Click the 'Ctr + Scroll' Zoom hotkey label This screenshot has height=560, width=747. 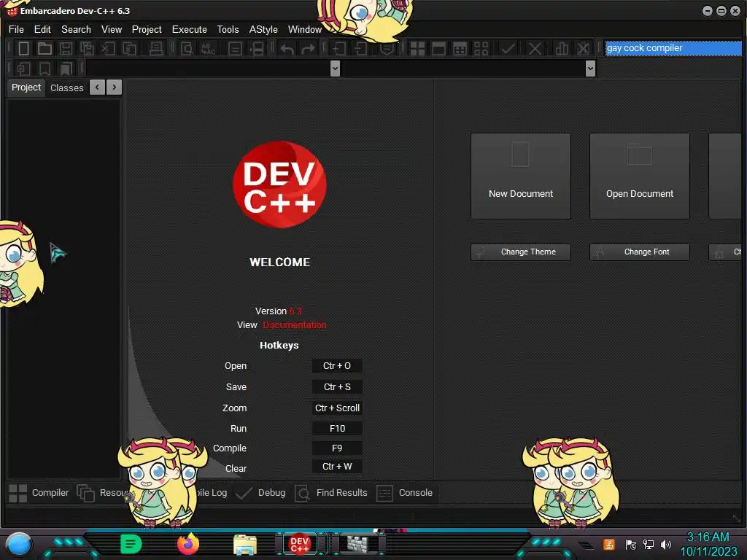337,408
